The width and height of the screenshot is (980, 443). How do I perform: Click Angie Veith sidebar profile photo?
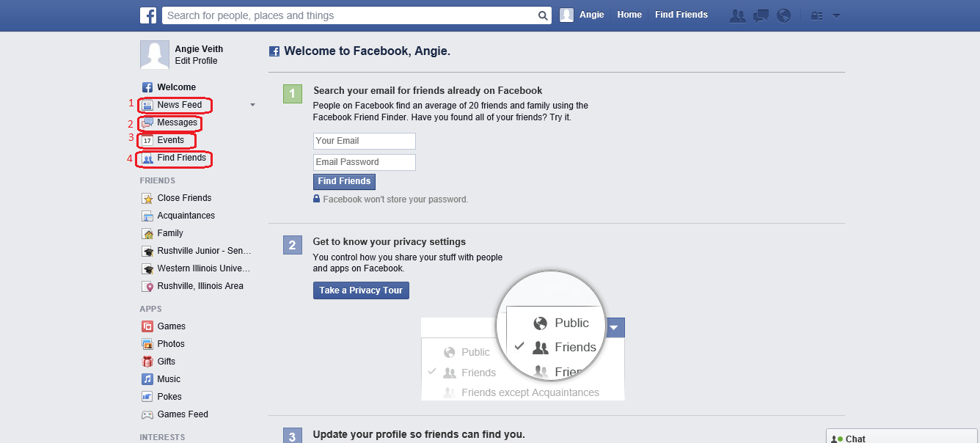click(154, 55)
